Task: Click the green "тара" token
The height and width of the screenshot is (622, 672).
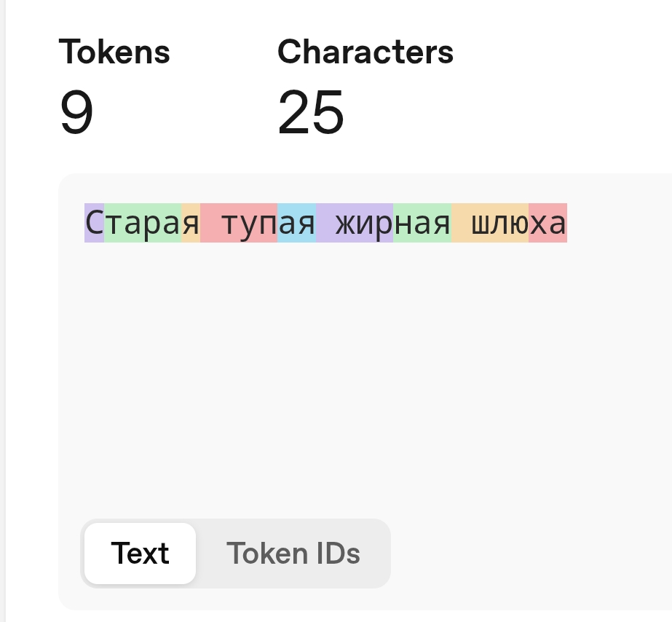Action: pos(142,223)
